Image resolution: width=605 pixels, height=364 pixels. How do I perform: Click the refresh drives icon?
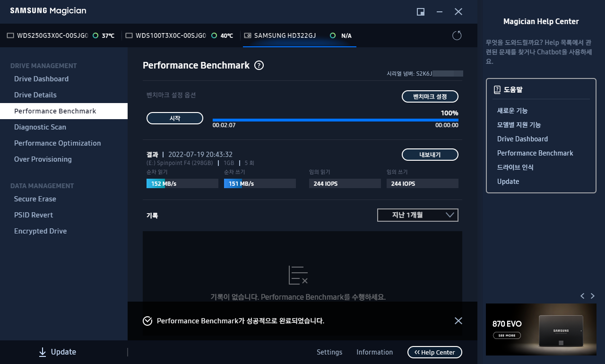tap(457, 35)
